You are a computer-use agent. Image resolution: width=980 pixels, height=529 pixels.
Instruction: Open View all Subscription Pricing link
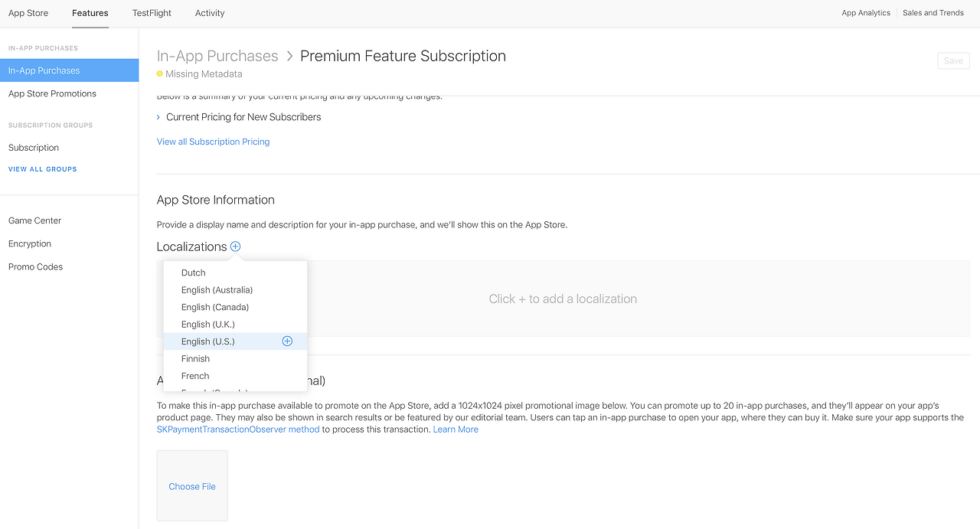213,142
